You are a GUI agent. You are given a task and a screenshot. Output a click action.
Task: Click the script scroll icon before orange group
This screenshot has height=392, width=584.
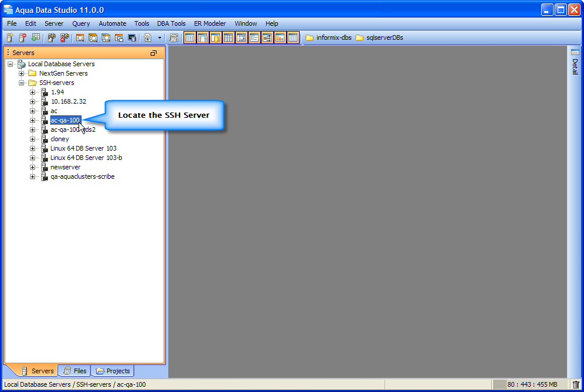[x=174, y=38]
